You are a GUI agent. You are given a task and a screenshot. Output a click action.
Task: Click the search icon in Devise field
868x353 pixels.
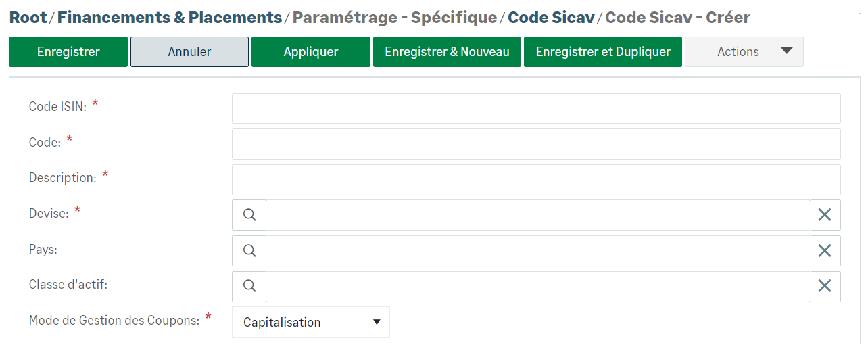click(x=249, y=215)
